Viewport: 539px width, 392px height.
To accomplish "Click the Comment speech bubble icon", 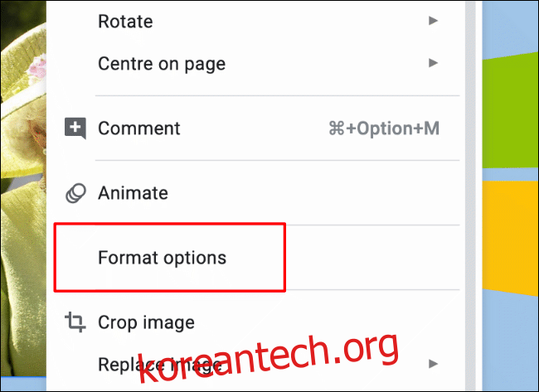I will pyautogui.click(x=75, y=128).
